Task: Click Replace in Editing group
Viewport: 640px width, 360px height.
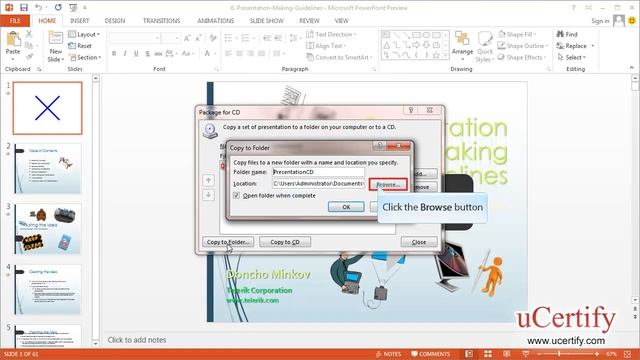Action: [576, 46]
